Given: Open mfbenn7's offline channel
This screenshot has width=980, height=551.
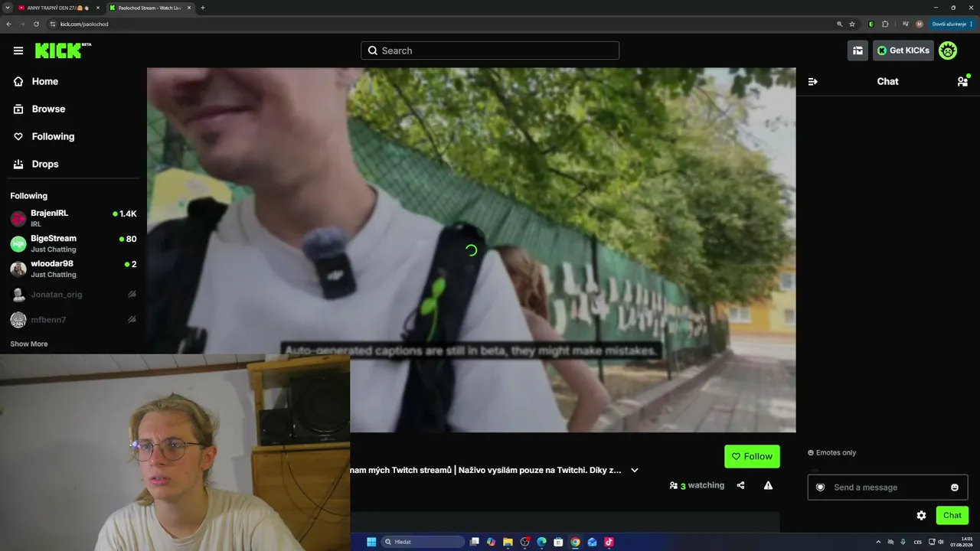Looking at the screenshot, I should pos(73,319).
